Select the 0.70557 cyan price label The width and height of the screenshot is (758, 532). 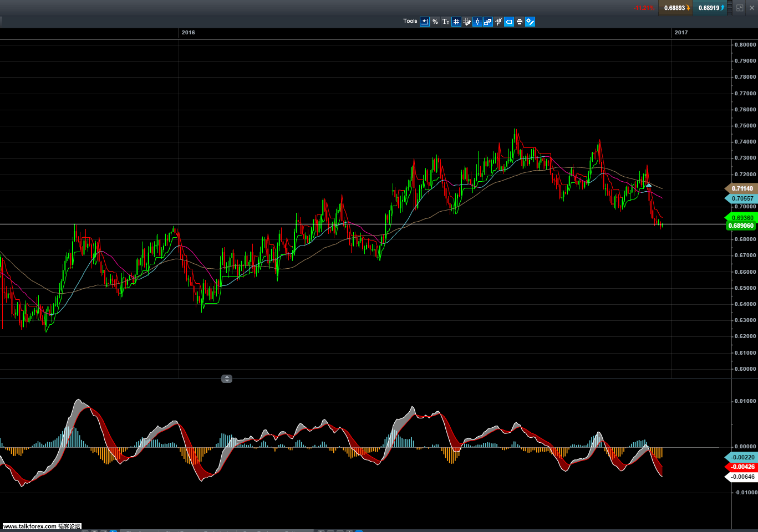pos(742,198)
